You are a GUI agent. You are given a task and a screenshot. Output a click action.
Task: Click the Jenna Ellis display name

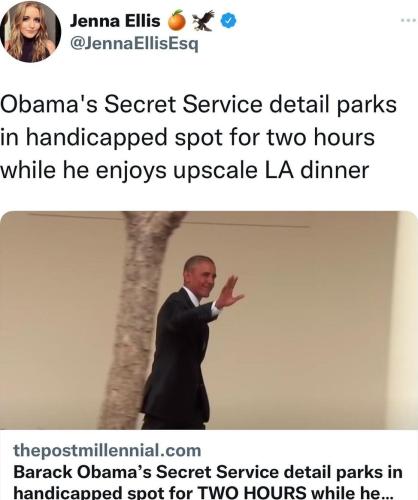pos(115,21)
